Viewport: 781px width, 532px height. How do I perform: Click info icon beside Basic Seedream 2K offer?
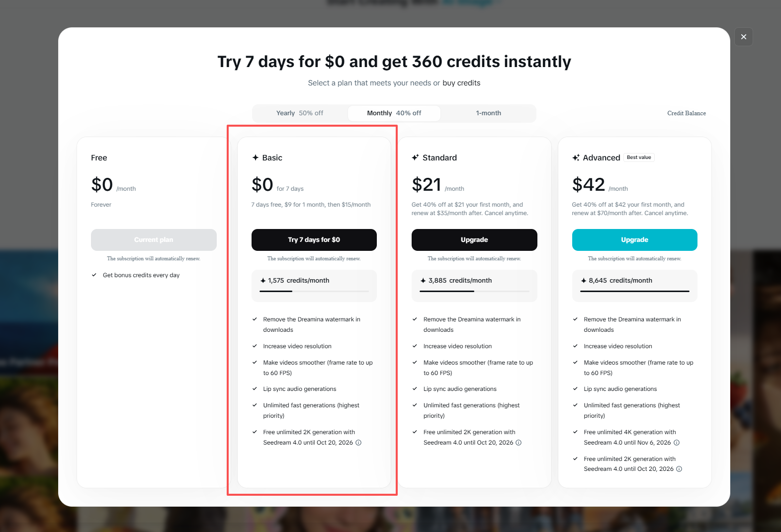[x=358, y=443]
